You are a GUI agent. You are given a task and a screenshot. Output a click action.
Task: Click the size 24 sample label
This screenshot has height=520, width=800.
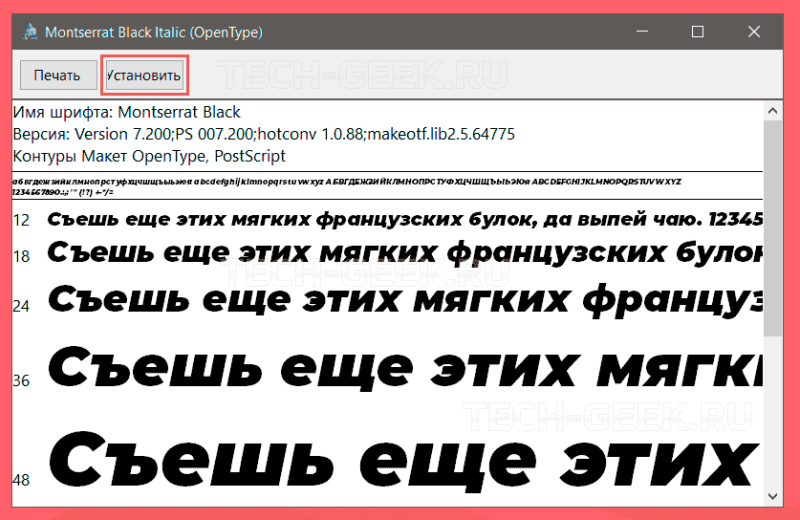coord(21,306)
